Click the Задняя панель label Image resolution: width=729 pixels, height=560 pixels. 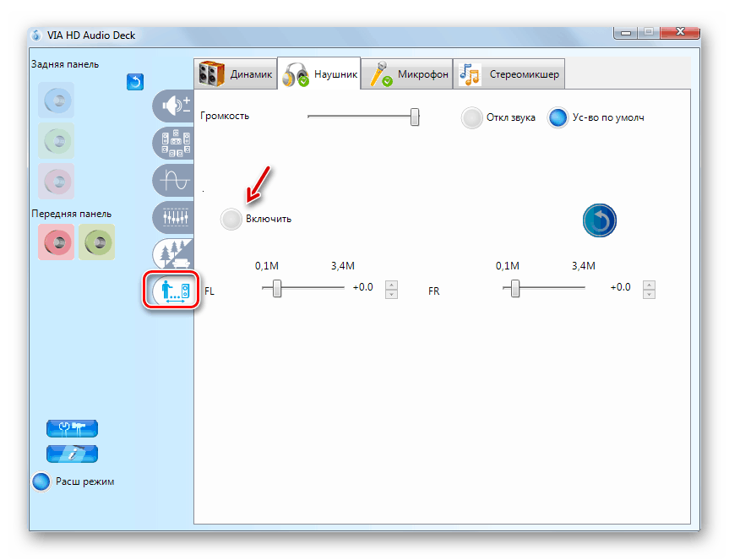click(65, 64)
